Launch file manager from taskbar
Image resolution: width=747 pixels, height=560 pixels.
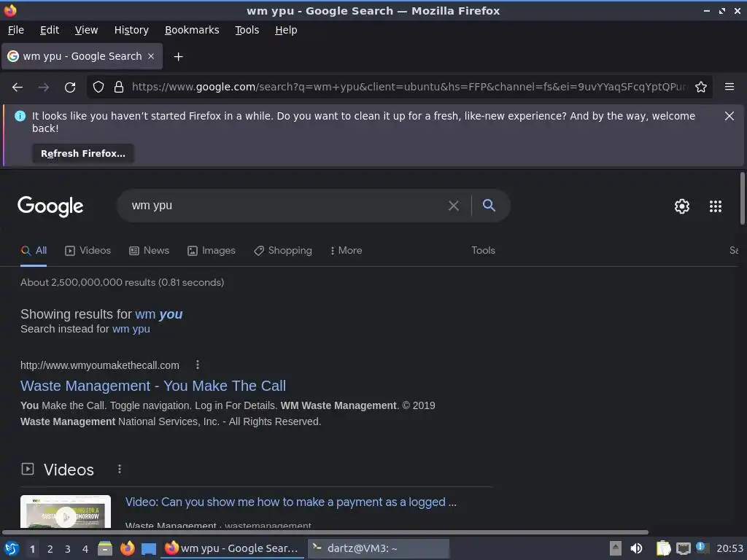(105, 548)
